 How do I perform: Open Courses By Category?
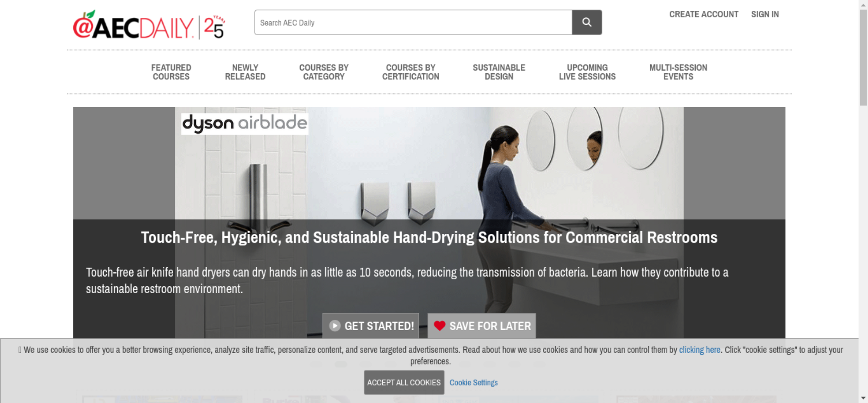tap(324, 72)
